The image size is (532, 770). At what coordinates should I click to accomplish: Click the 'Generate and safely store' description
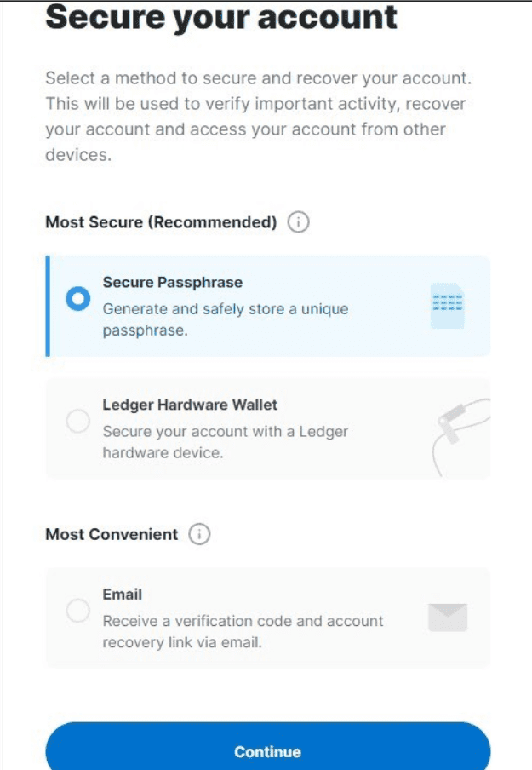coord(226,319)
